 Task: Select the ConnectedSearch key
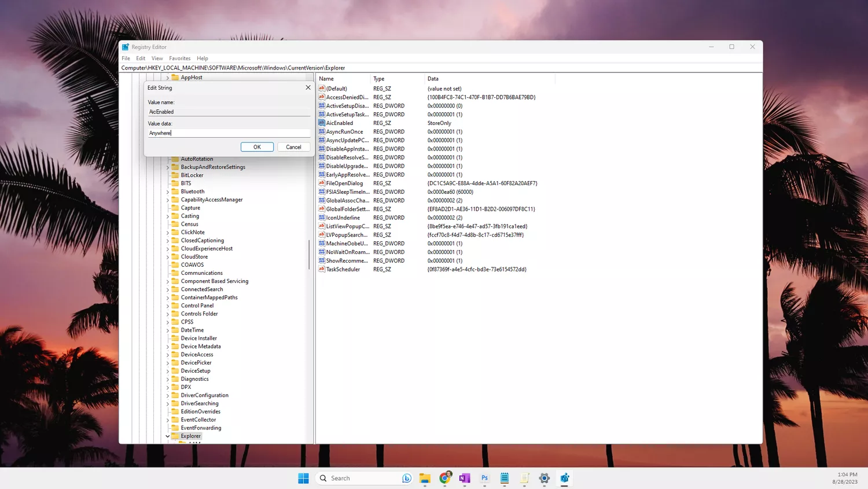202,289
